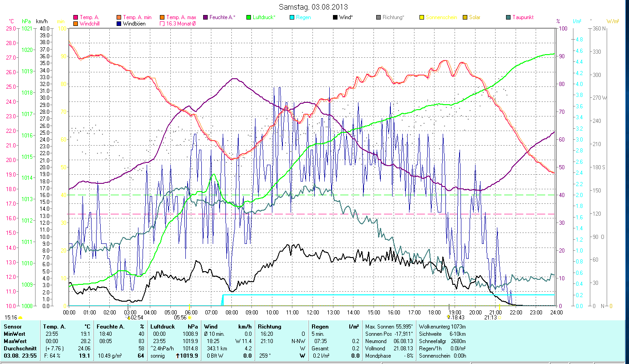Click the MinWert row label
This screenshot has width=629, height=364.
tap(15, 334)
